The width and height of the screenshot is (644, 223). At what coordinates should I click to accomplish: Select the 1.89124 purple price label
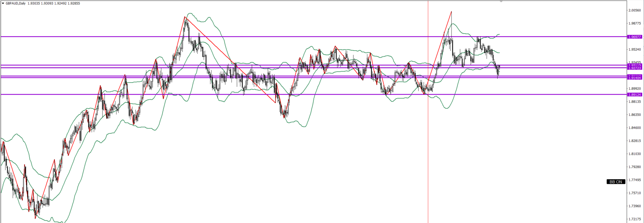[x=634, y=95]
